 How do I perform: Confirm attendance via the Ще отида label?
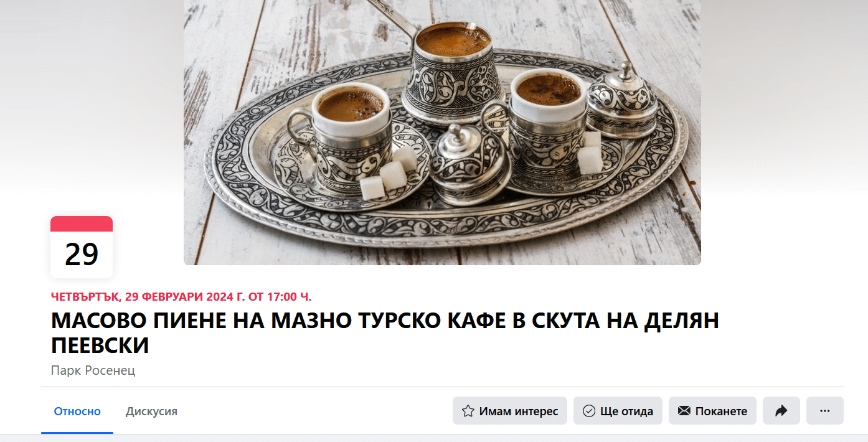(x=626, y=411)
